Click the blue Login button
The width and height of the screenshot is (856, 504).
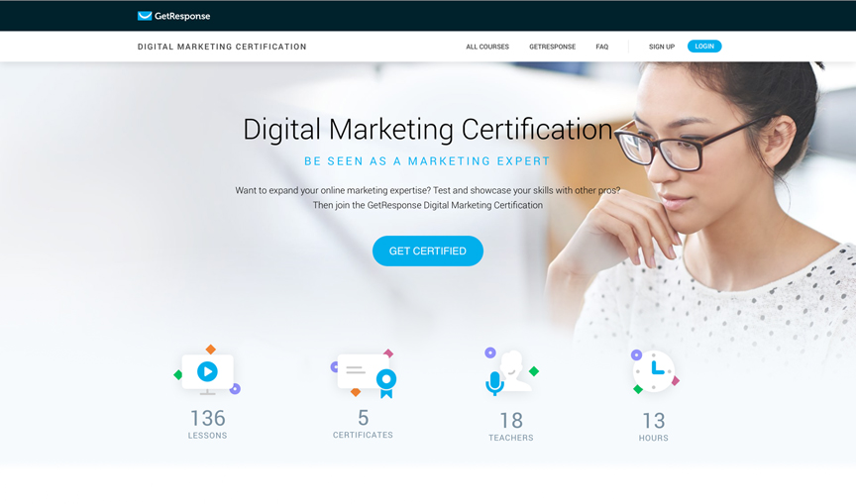tap(704, 47)
